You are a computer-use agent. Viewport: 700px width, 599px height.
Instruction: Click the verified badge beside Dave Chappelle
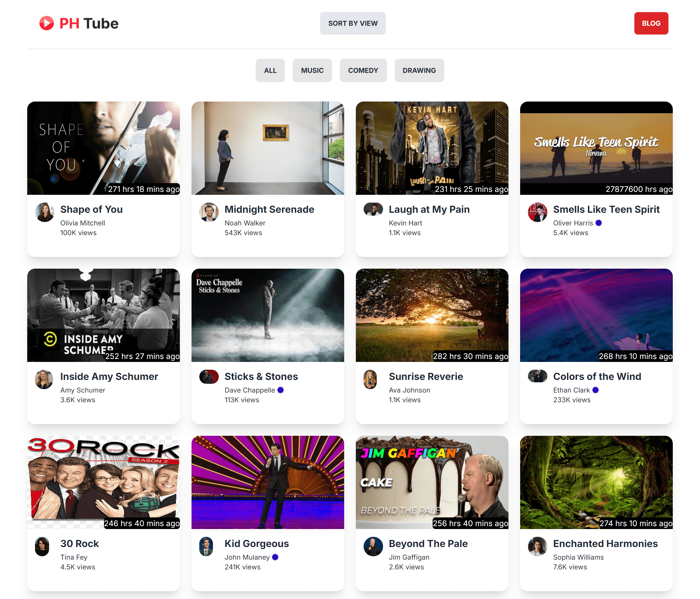280,390
